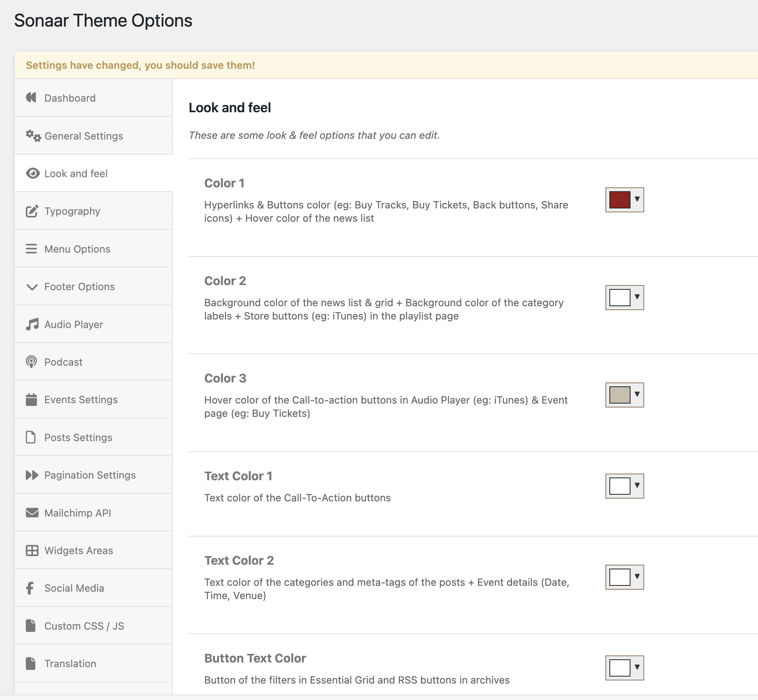Click the Typography pencil-edit icon

(32, 211)
